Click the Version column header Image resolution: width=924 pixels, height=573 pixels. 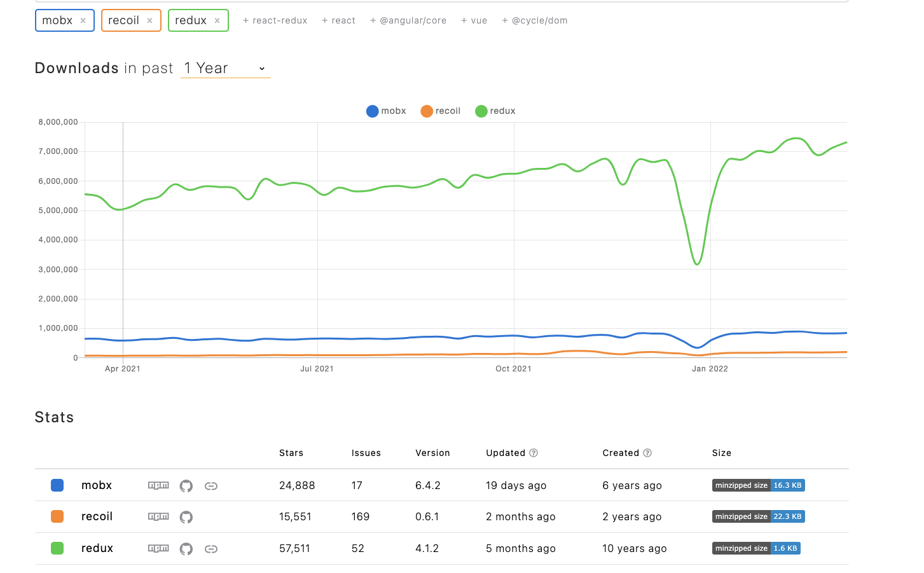pos(432,453)
